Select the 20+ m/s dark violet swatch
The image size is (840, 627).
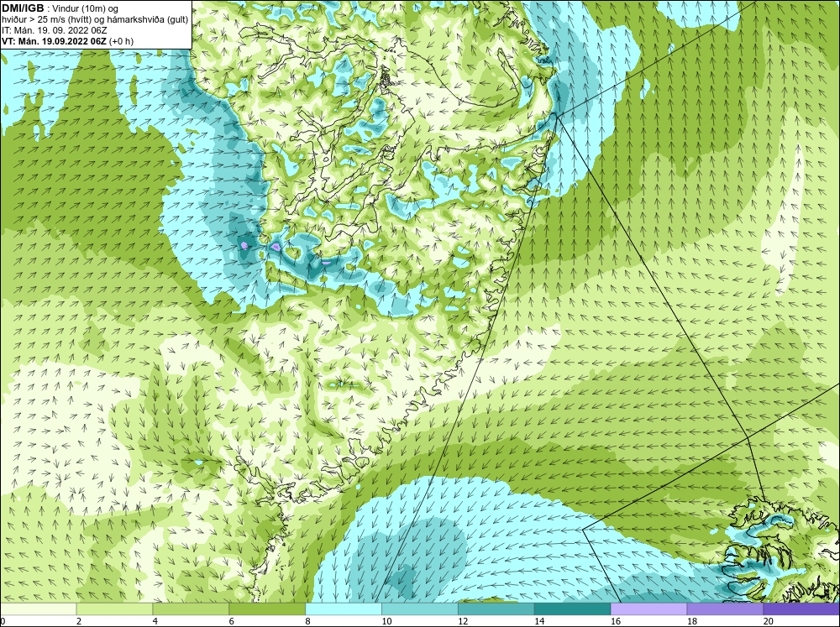[801, 609]
